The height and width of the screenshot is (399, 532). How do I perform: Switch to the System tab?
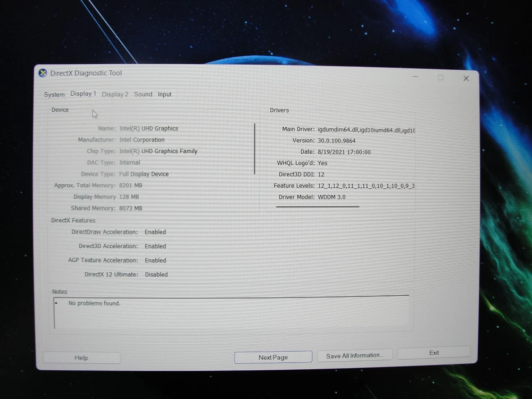pos(54,95)
